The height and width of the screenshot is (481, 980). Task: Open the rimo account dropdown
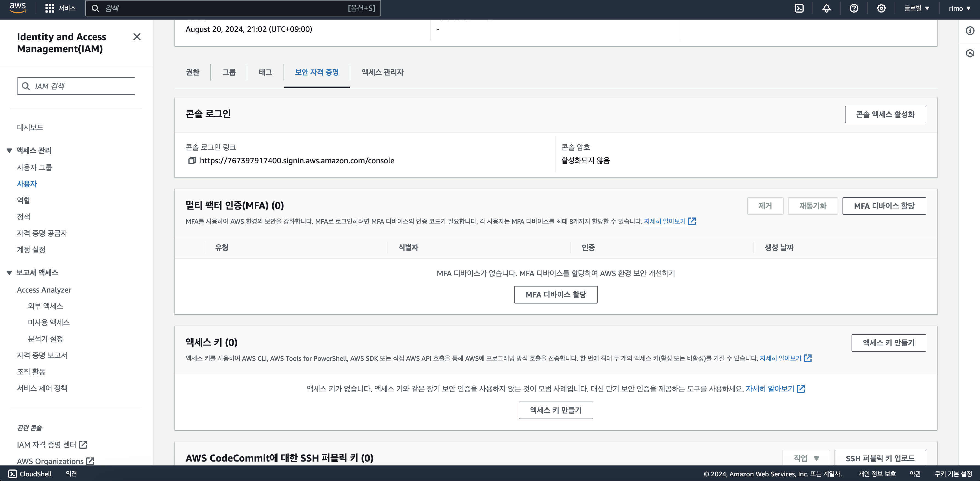[959, 8]
